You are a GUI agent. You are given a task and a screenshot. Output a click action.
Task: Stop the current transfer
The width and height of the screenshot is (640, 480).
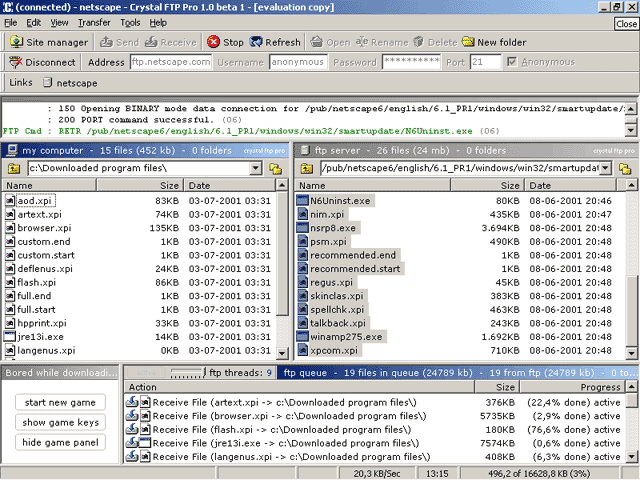tap(225, 42)
